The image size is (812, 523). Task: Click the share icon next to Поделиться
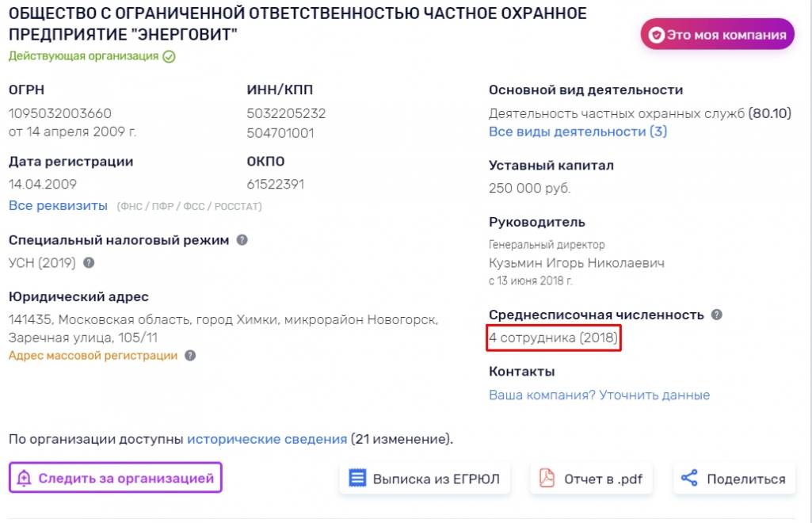pyautogui.click(x=689, y=477)
